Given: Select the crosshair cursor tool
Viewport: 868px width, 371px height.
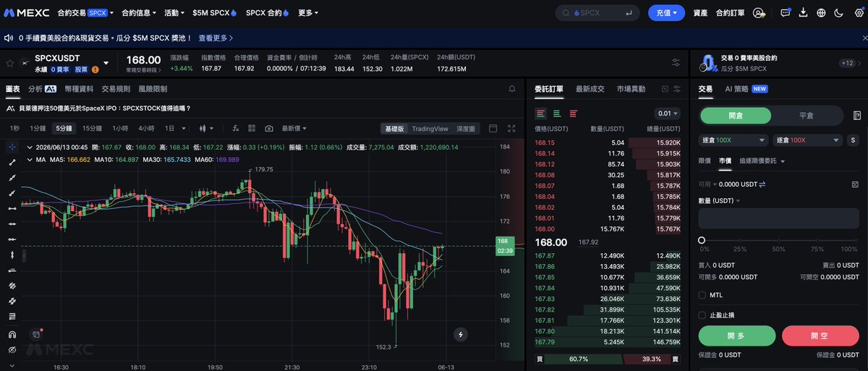Looking at the screenshot, I should (x=12, y=146).
